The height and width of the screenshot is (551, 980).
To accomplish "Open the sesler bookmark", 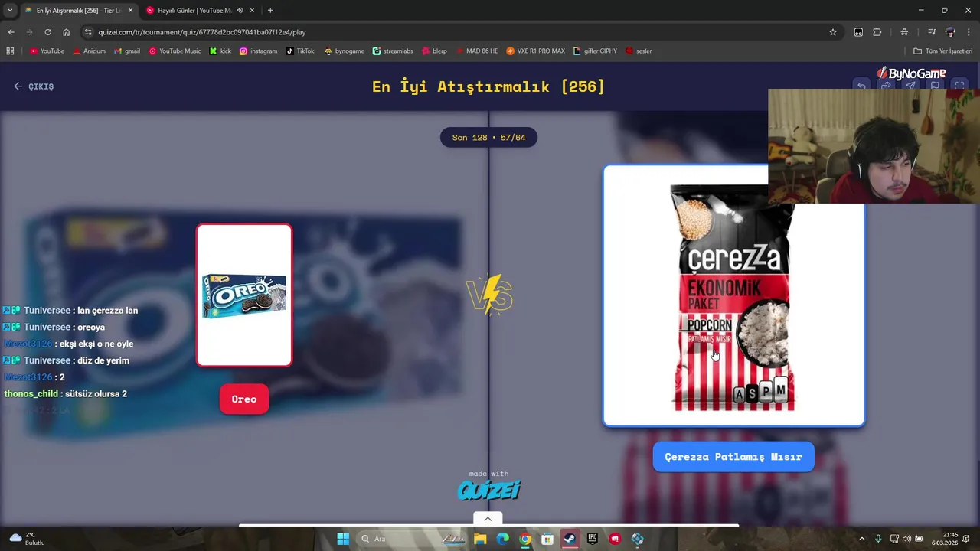I will coord(639,51).
